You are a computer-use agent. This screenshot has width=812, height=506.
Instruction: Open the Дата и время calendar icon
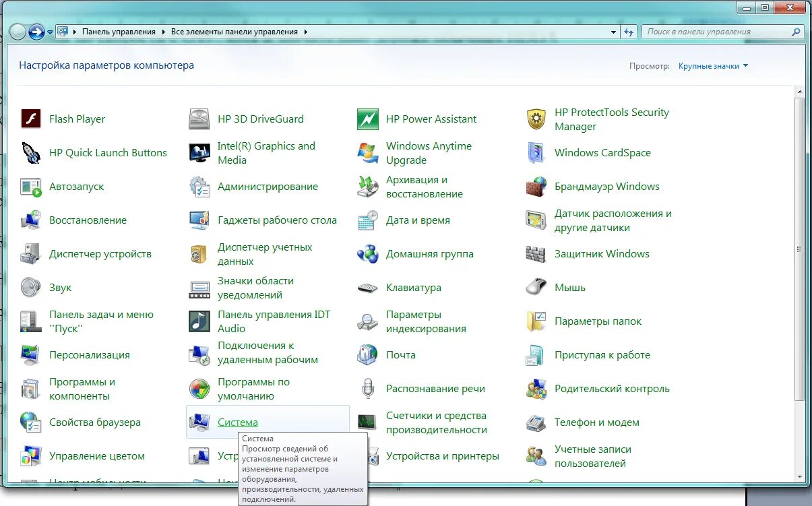click(x=368, y=220)
